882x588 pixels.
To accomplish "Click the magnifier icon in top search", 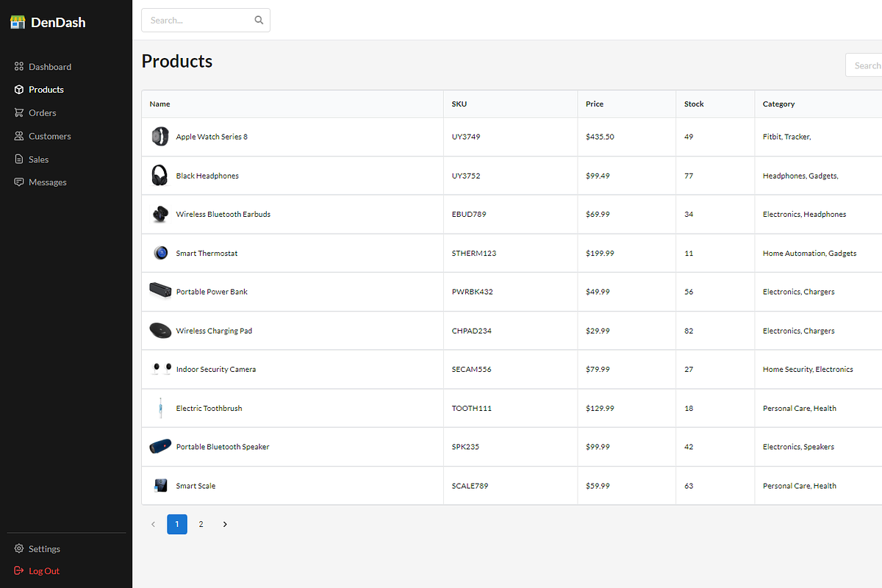I will click(259, 21).
